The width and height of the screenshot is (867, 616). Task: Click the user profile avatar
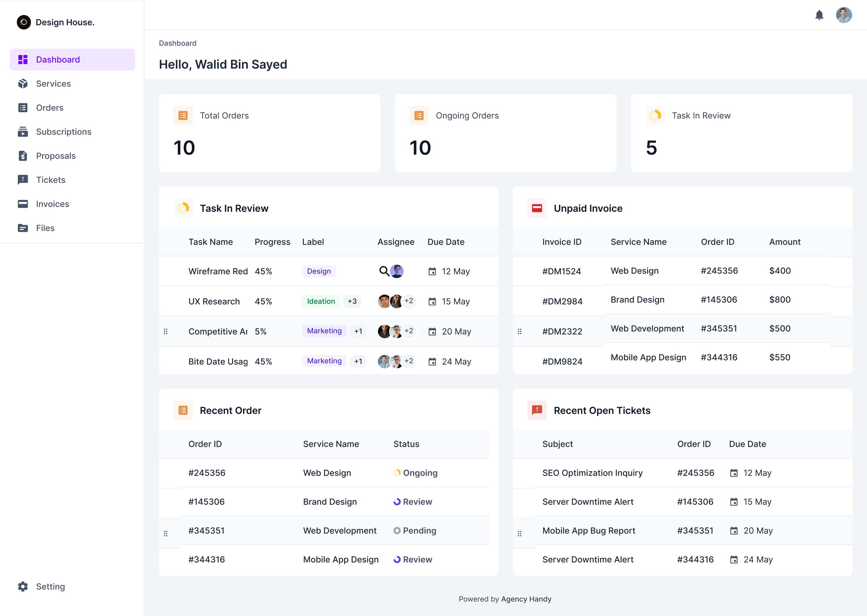click(843, 15)
